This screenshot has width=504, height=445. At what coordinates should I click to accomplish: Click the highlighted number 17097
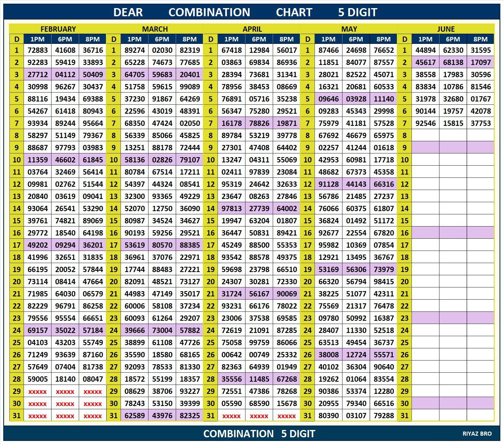point(480,63)
